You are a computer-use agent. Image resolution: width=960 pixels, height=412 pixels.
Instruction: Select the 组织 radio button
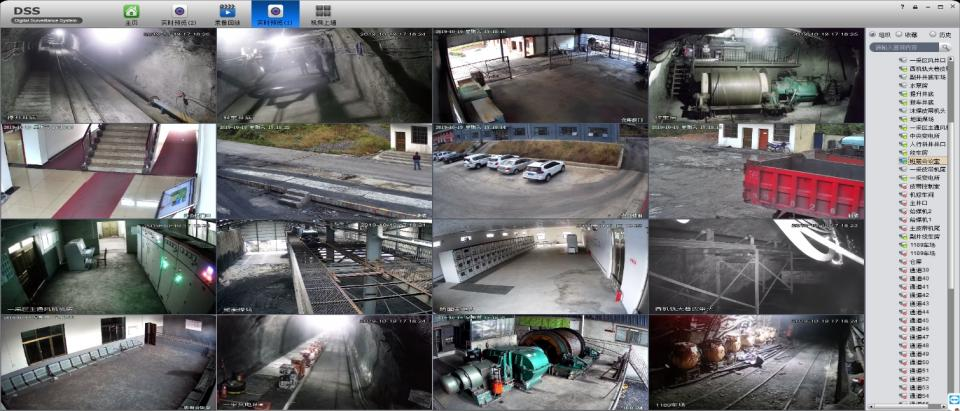(x=871, y=34)
